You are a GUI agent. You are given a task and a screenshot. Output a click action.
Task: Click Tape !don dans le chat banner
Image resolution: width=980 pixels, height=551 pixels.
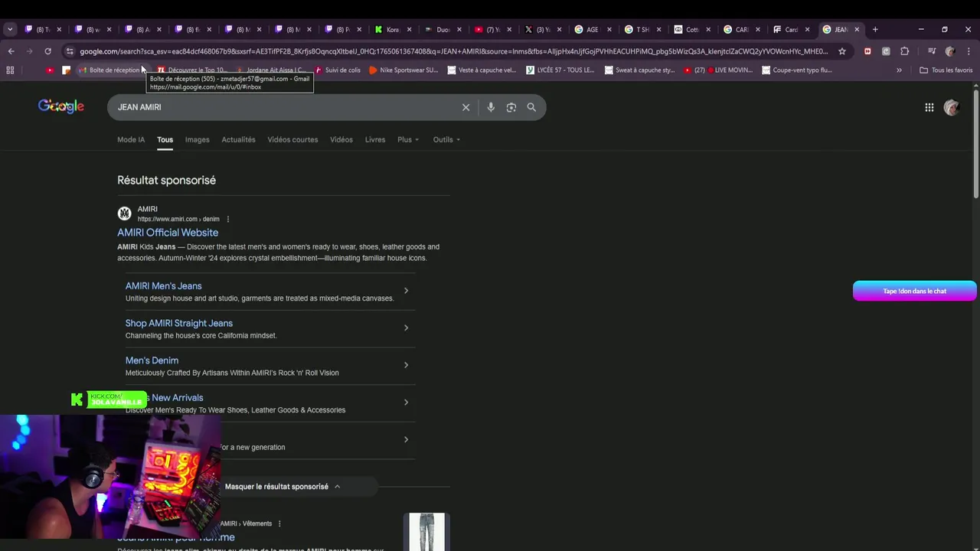(915, 291)
